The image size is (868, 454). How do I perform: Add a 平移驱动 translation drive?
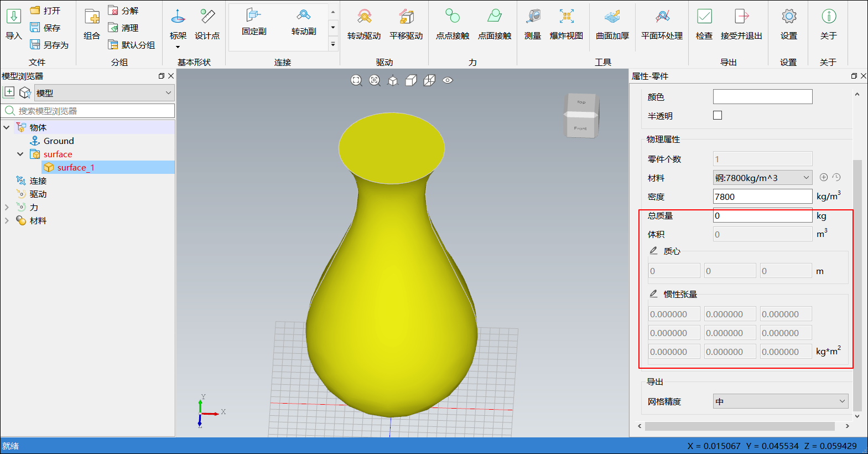[x=406, y=24]
